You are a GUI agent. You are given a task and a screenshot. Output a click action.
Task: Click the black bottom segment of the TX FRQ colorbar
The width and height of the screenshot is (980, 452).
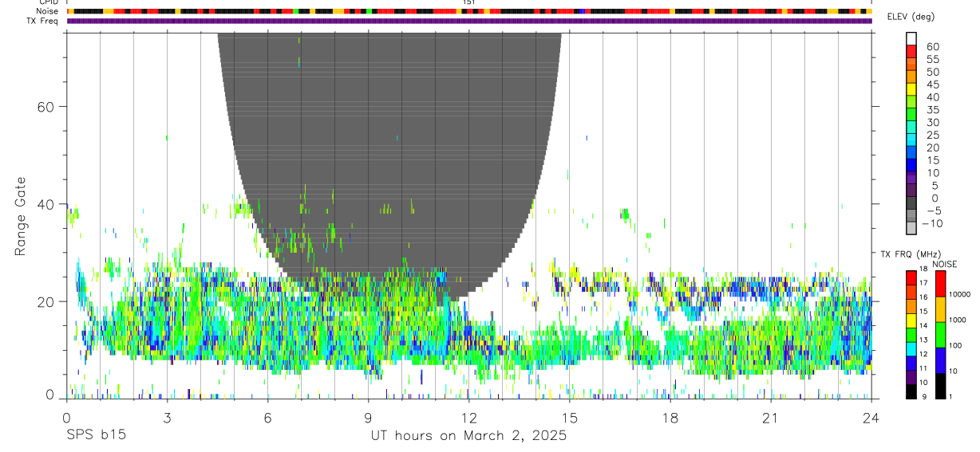pyautogui.click(x=911, y=391)
